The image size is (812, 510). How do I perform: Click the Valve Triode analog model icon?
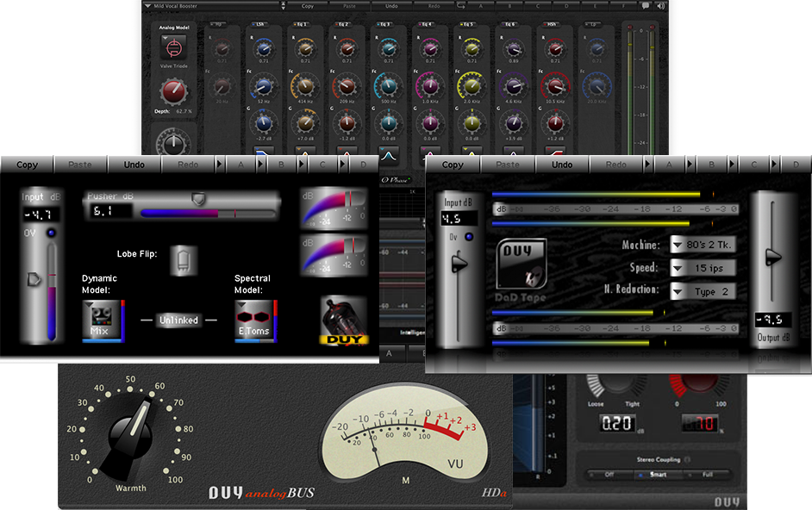point(175,47)
